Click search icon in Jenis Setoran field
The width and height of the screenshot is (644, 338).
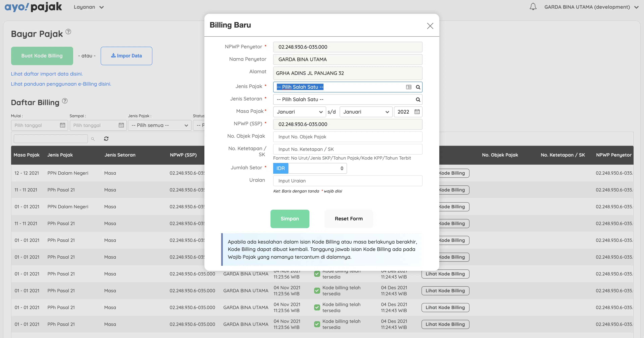pyautogui.click(x=418, y=99)
